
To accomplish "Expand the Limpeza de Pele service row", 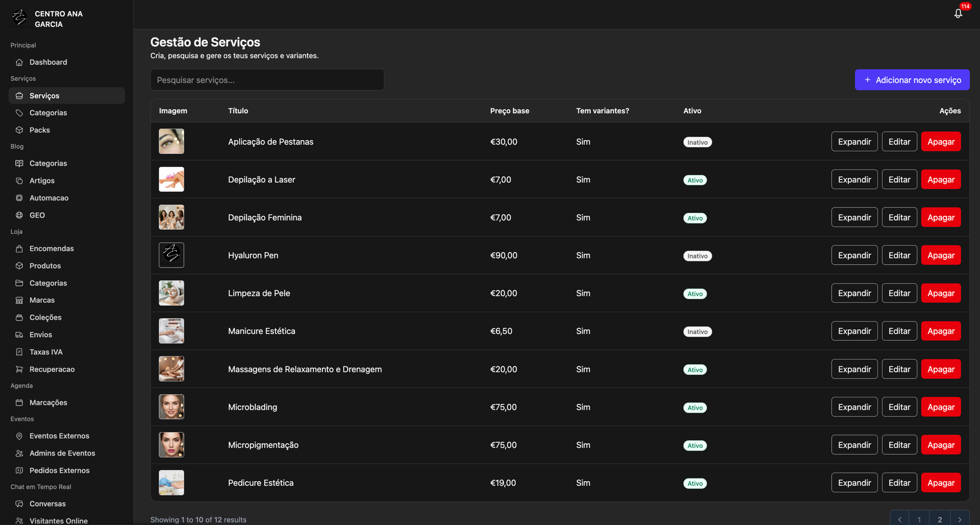I will tap(854, 293).
